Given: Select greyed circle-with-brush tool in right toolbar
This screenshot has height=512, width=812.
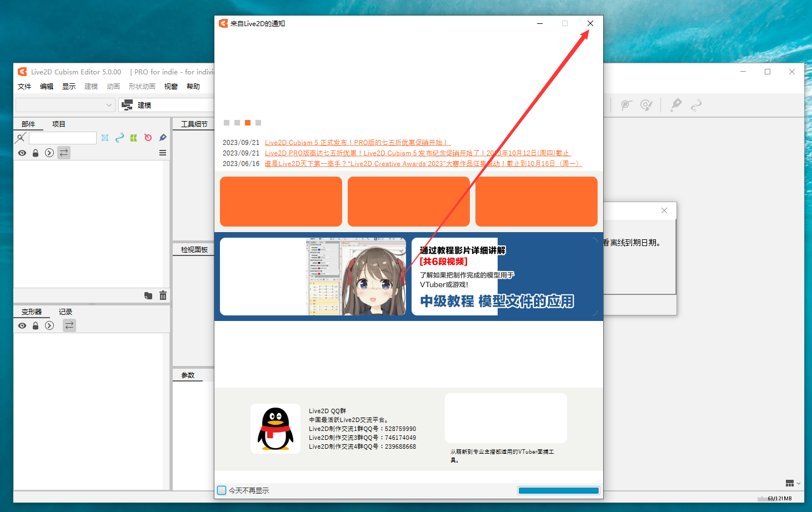Looking at the screenshot, I should tap(646, 105).
